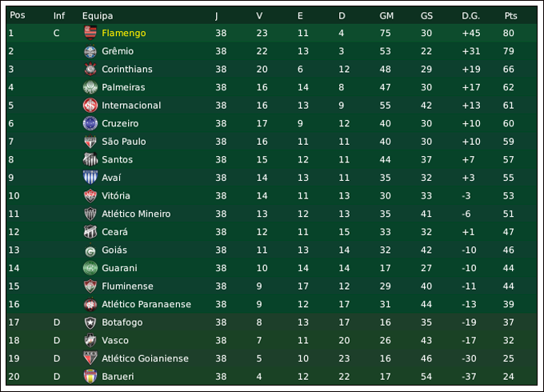
Task: Click the D.G. column header
Action: click(x=470, y=15)
